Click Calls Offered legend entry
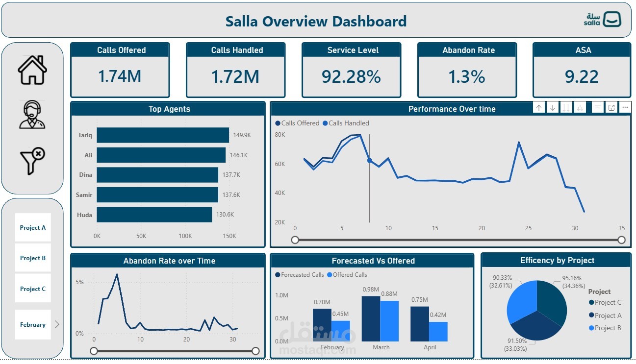The width and height of the screenshot is (636, 364). 297,123
